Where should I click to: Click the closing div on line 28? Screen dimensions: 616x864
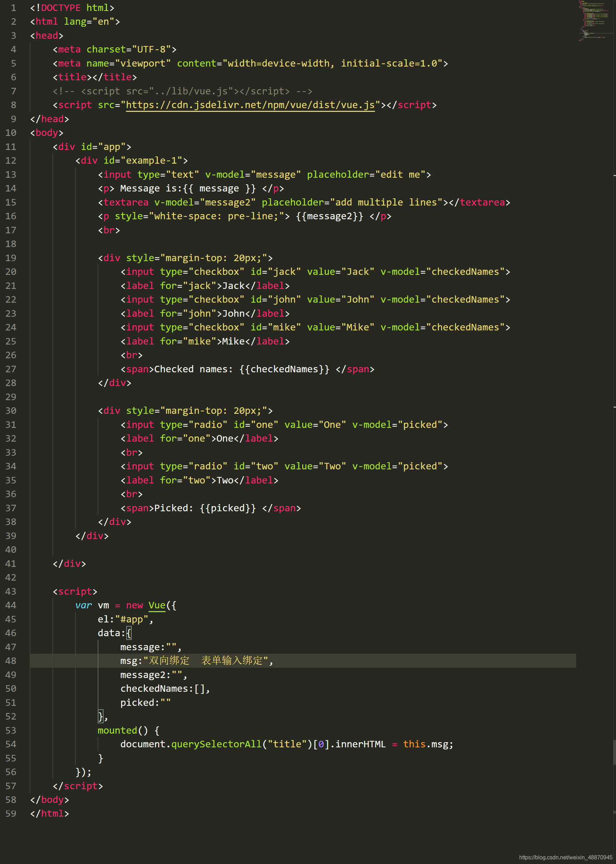[115, 383]
